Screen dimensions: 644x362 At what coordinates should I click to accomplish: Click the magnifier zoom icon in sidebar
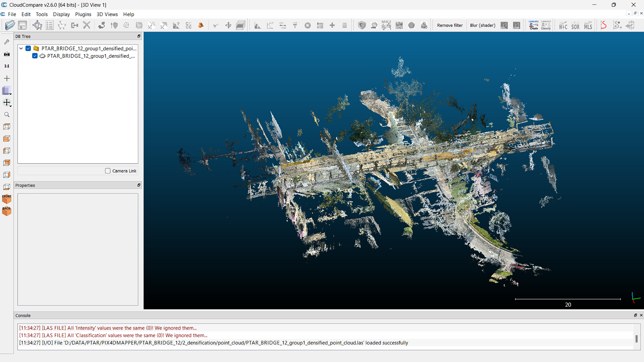tap(7, 115)
